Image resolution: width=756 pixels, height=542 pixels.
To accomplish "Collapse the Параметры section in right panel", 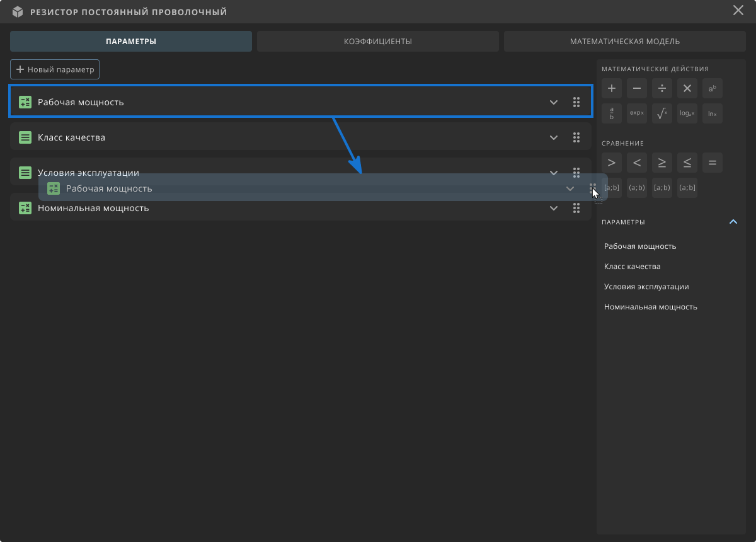I will [x=733, y=222].
